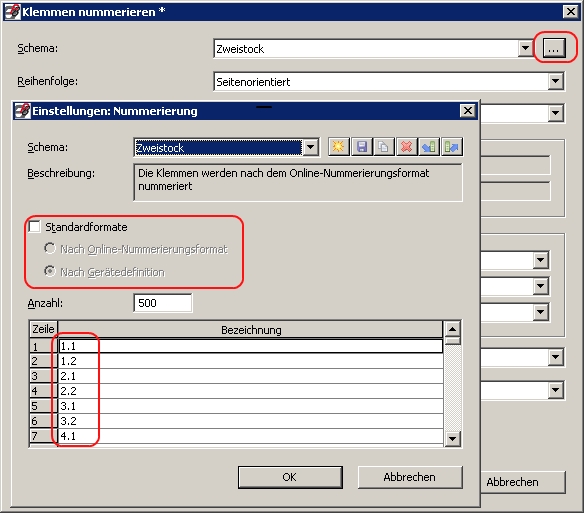The height and width of the screenshot is (513, 584).
Task: Click the Anzahl field showing 500
Action: click(x=163, y=303)
